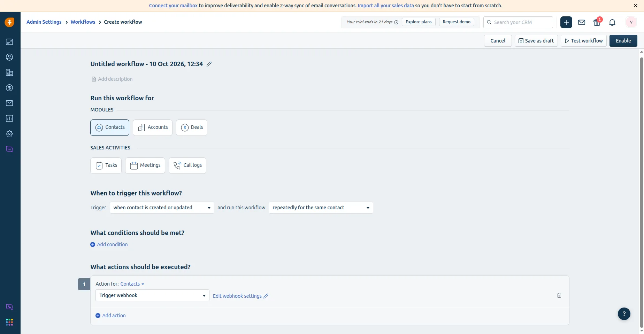Focus the Search your CRM field

tap(518, 22)
